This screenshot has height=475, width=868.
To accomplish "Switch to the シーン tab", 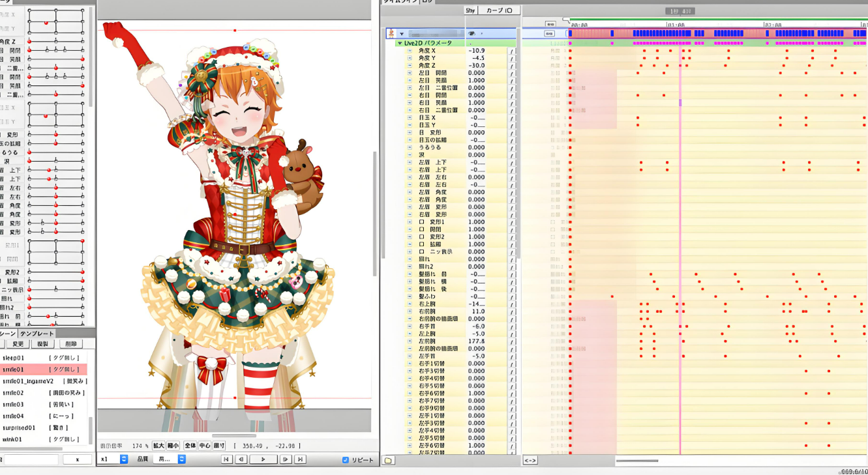I will (8, 334).
